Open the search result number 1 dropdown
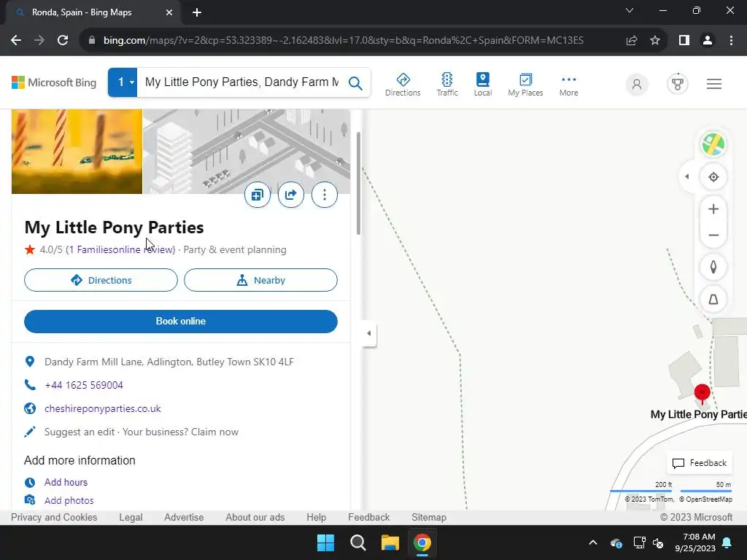747x560 pixels. (123, 82)
